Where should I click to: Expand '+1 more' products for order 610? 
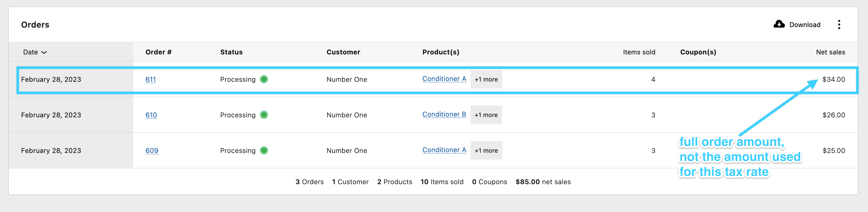point(486,115)
